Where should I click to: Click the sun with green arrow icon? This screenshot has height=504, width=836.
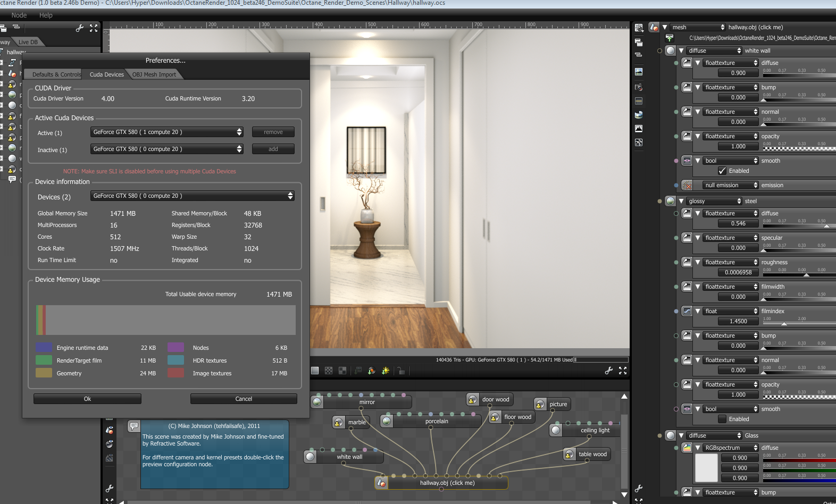pos(386,371)
